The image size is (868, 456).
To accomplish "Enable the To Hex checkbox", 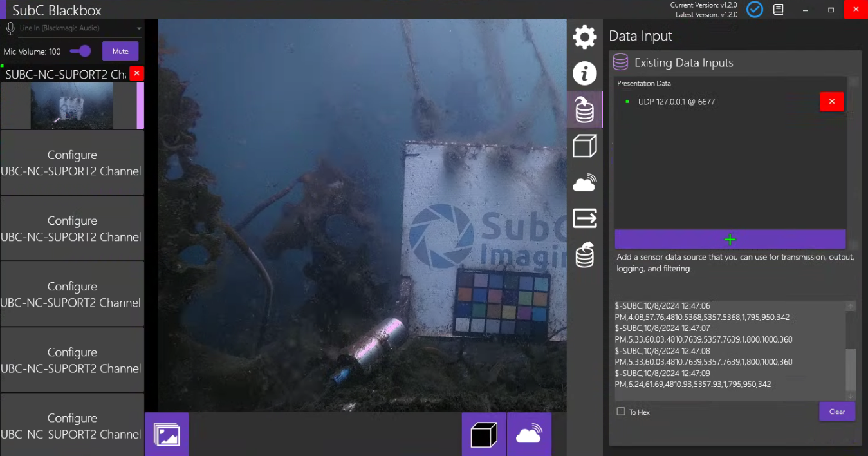I will click(621, 412).
